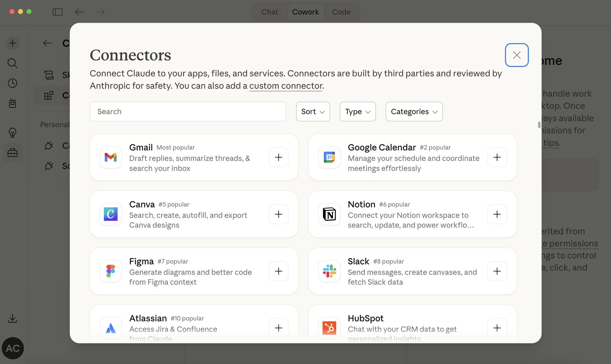Open the Categories dropdown
This screenshot has height=364, width=611.
[x=414, y=112]
